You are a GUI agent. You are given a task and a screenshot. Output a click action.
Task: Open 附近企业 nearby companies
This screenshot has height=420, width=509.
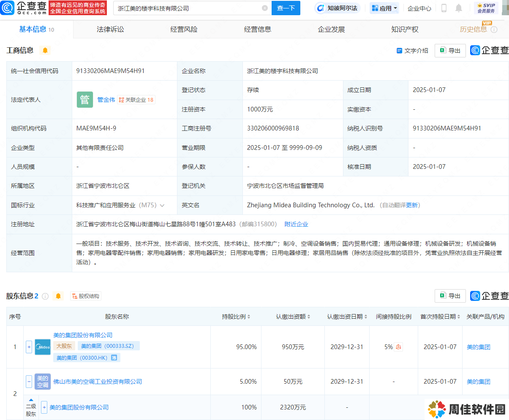pos(296,224)
